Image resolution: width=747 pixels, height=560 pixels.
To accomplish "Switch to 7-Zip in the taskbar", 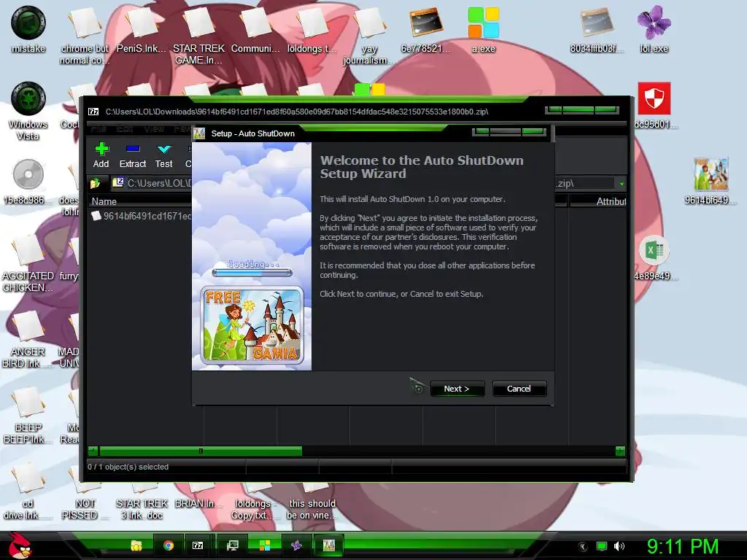I will point(198,545).
